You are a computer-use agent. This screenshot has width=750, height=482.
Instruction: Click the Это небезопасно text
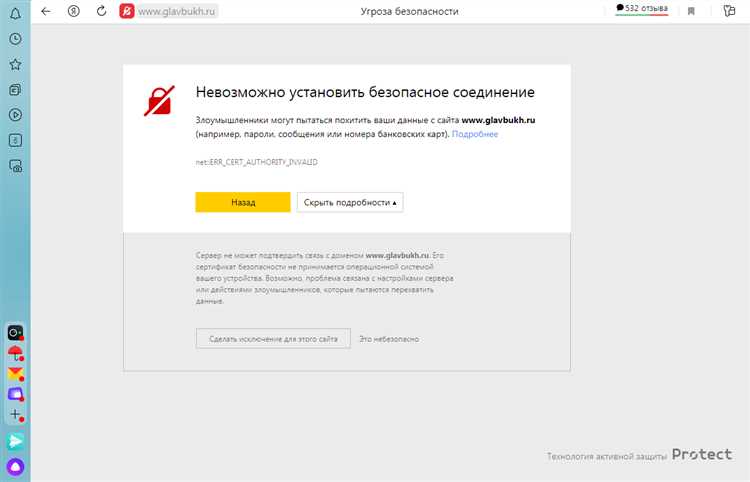click(x=389, y=339)
